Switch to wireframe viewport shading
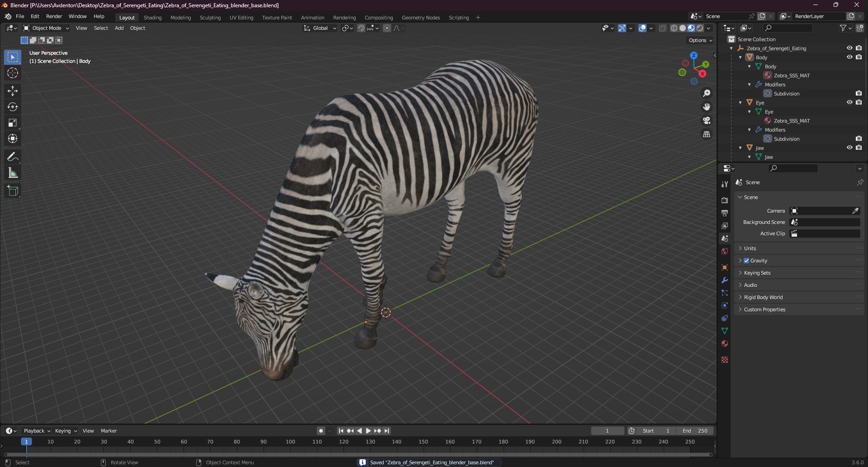 pyautogui.click(x=674, y=28)
